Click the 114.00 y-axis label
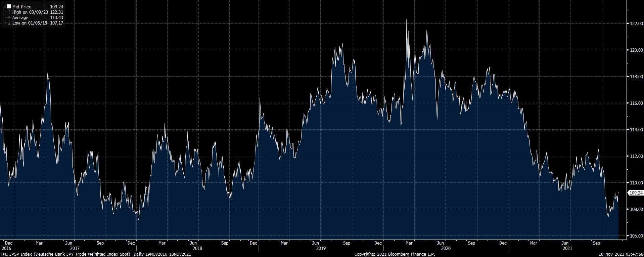Viewport: 644px width, 257px height. tap(636, 130)
